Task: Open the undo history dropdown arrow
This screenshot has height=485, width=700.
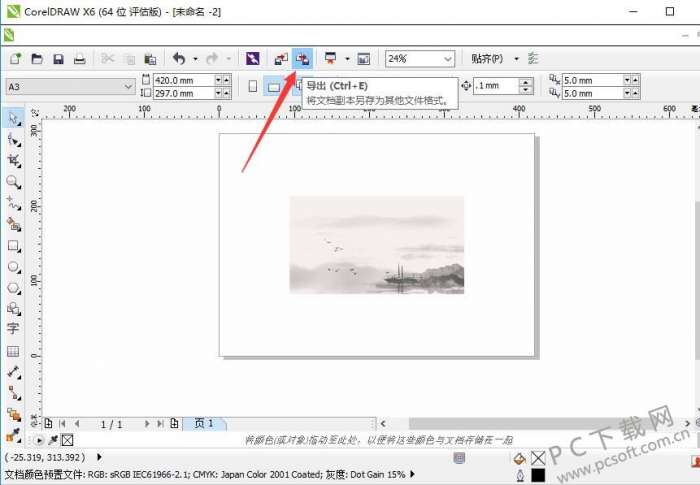Action: pos(195,59)
